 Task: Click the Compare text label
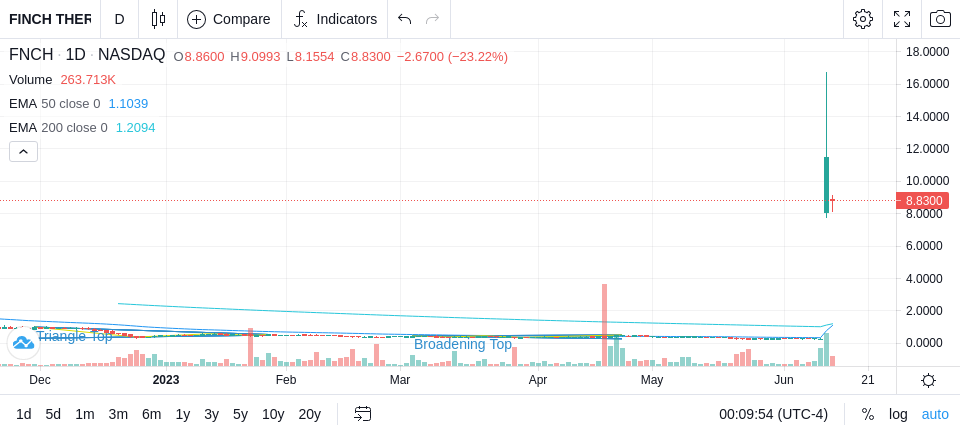point(242,19)
